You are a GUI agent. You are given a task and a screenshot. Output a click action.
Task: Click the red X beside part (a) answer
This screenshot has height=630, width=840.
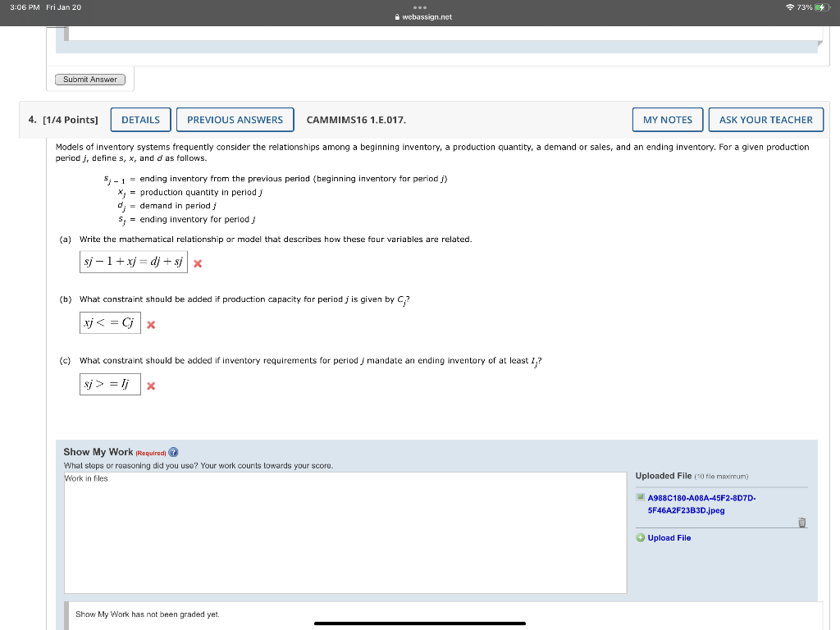pos(197,262)
